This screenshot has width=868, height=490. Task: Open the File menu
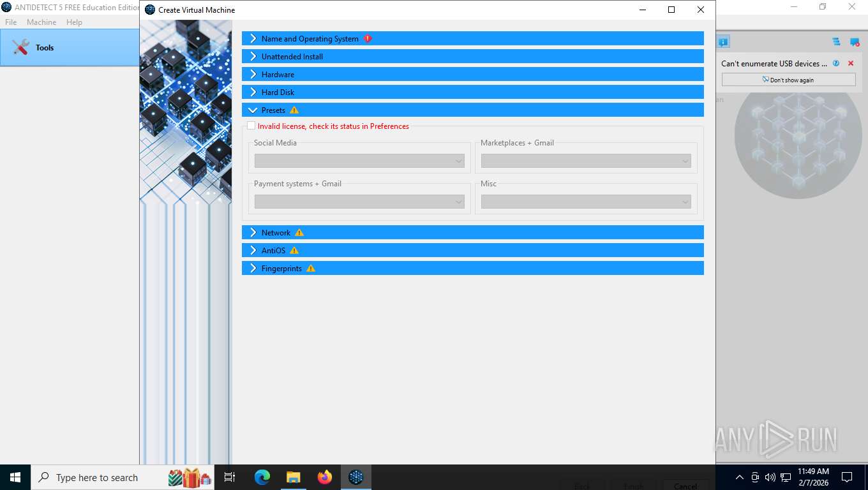pos(11,22)
